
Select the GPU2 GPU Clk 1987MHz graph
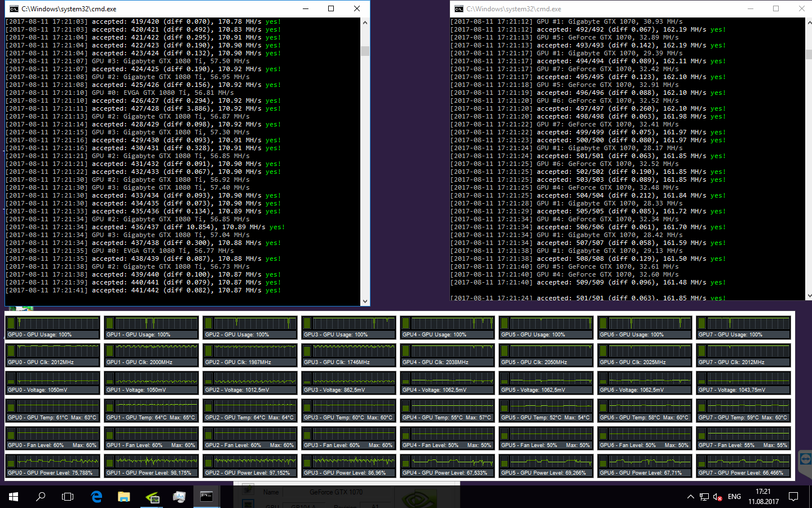click(250, 354)
